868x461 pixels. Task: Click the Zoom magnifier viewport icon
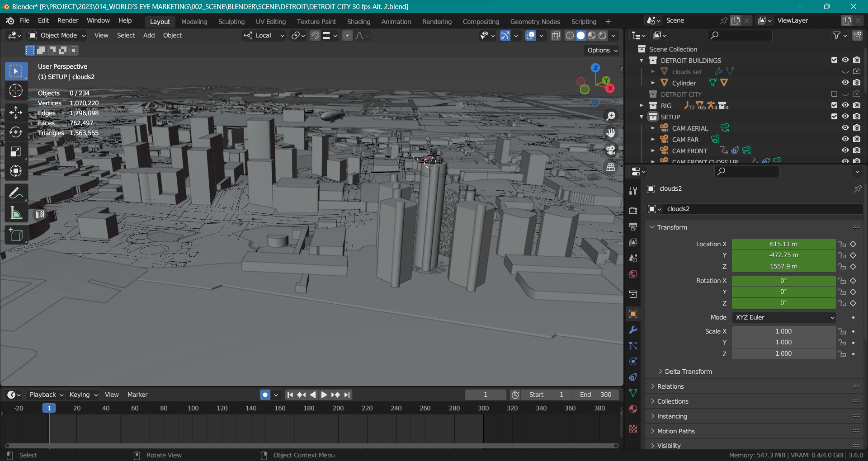tap(611, 116)
